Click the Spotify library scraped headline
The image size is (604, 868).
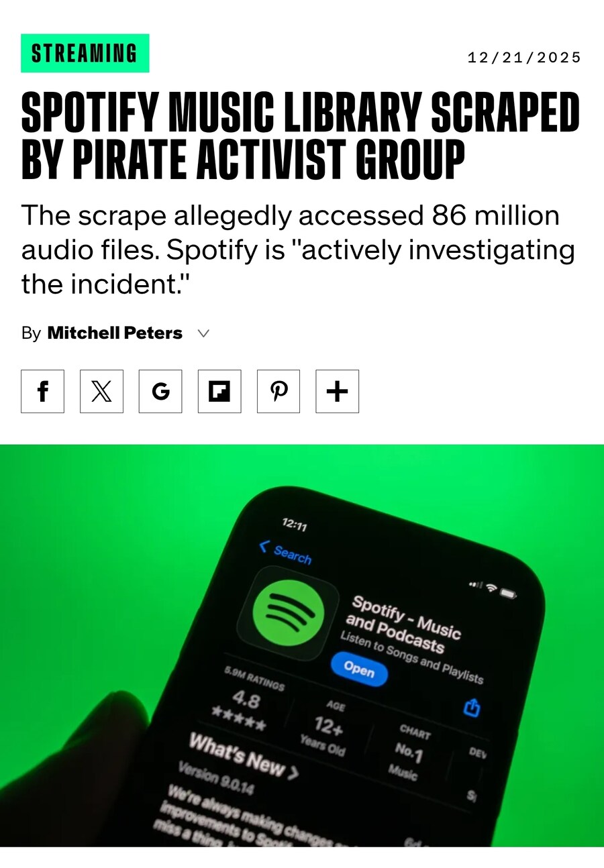point(301,137)
